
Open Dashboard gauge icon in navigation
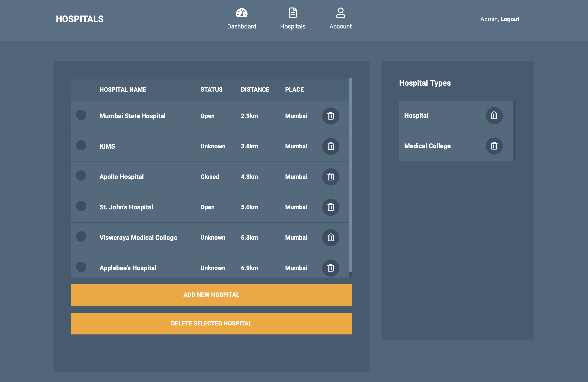point(241,13)
